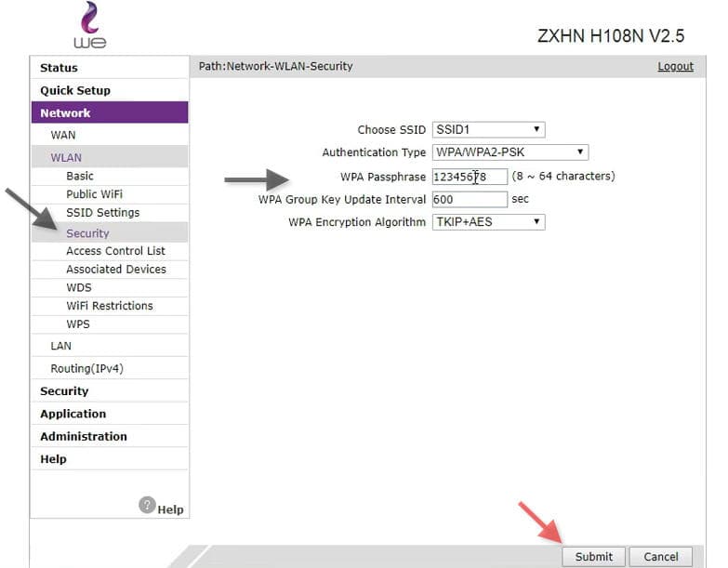View Associated Devices page

110,270
